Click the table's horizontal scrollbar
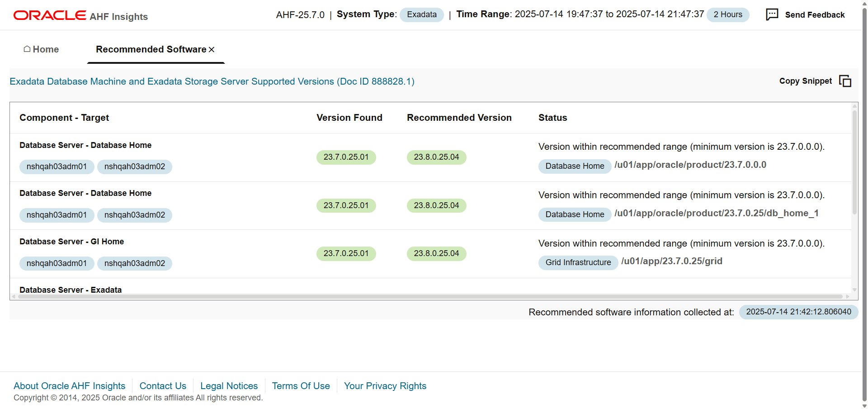The height and width of the screenshot is (409, 868). tap(430, 297)
